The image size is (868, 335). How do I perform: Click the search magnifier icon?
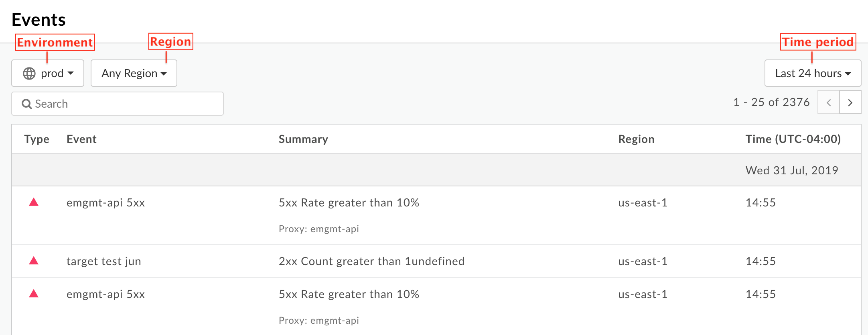pyautogui.click(x=26, y=104)
